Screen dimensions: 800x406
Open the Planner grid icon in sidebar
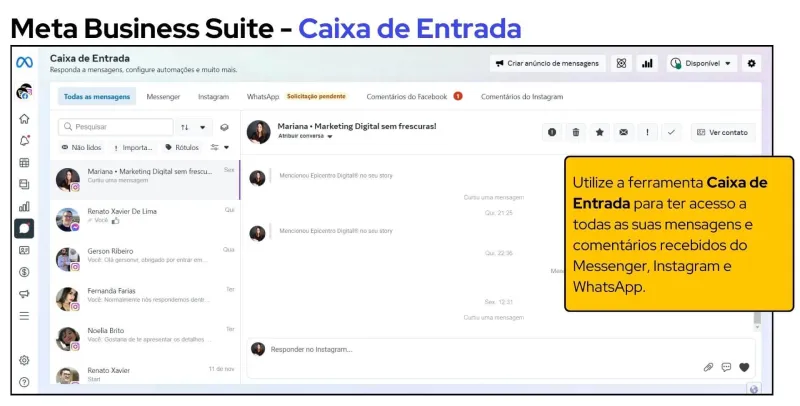(x=24, y=163)
